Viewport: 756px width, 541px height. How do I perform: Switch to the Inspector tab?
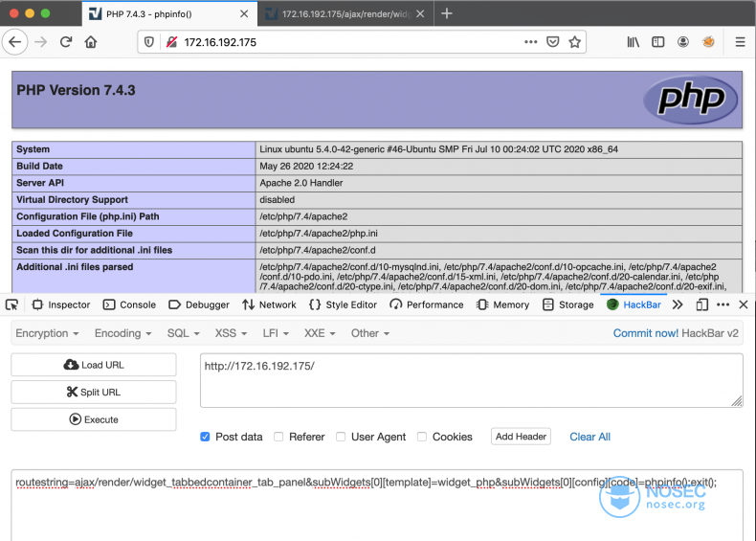coord(60,304)
